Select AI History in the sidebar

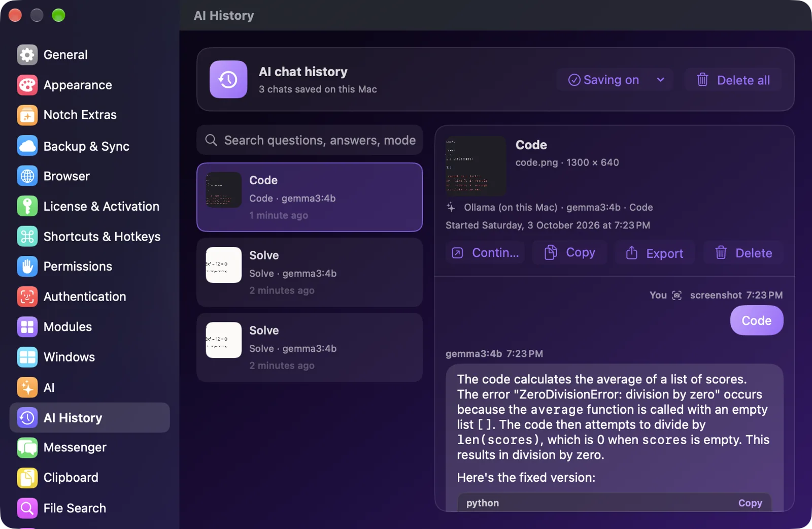point(90,418)
